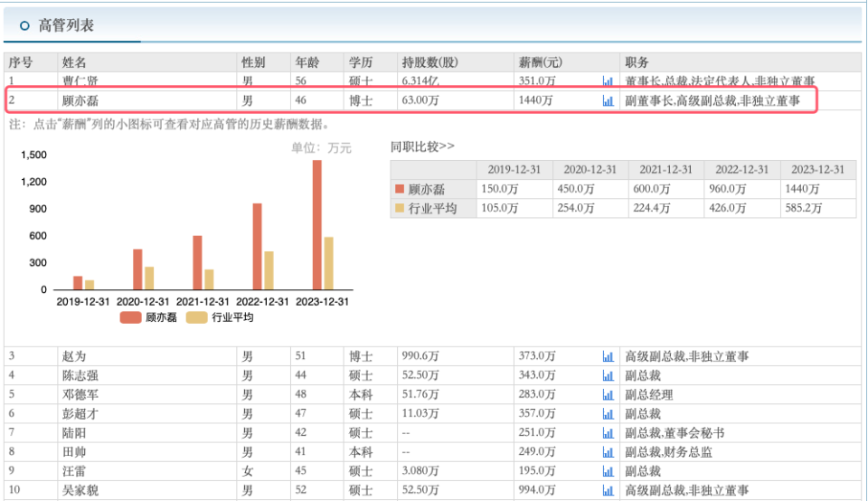The height and width of the screenshot is (501, 868).
Task: Click 副董事长,高级副总裁,非独立董事 position cell
Action: pos(712,100)
